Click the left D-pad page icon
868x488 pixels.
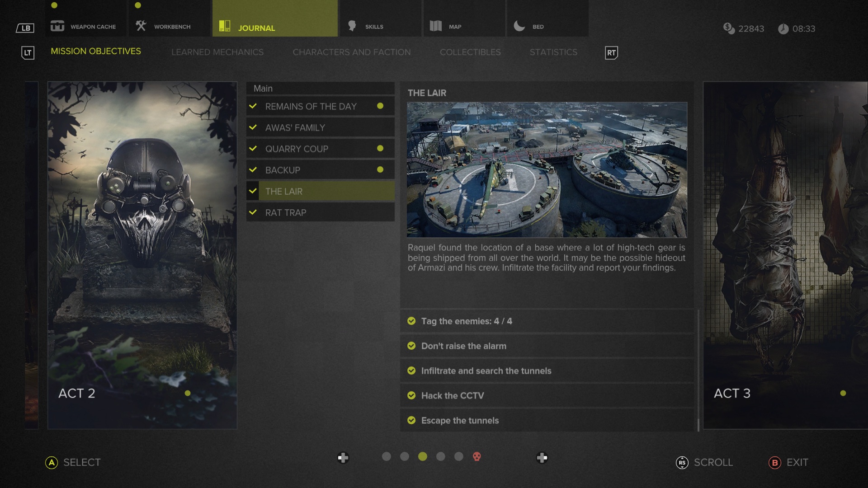click(343, 458)
